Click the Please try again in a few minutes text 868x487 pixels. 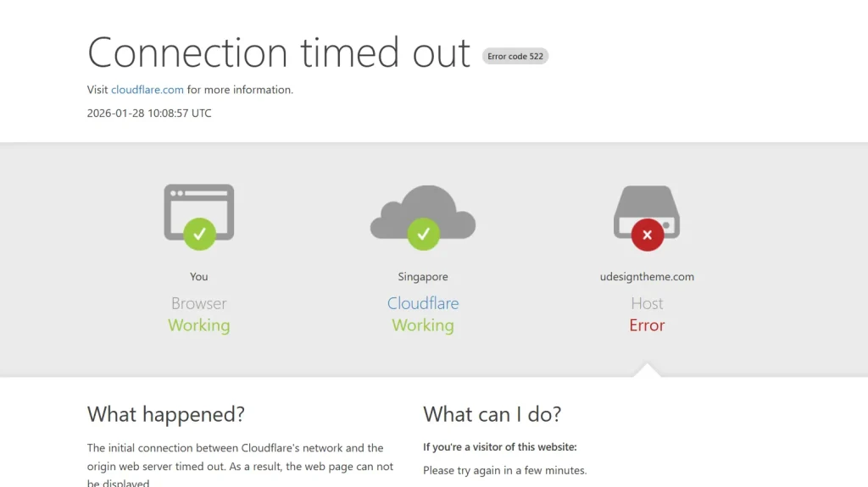click(505, 470)
